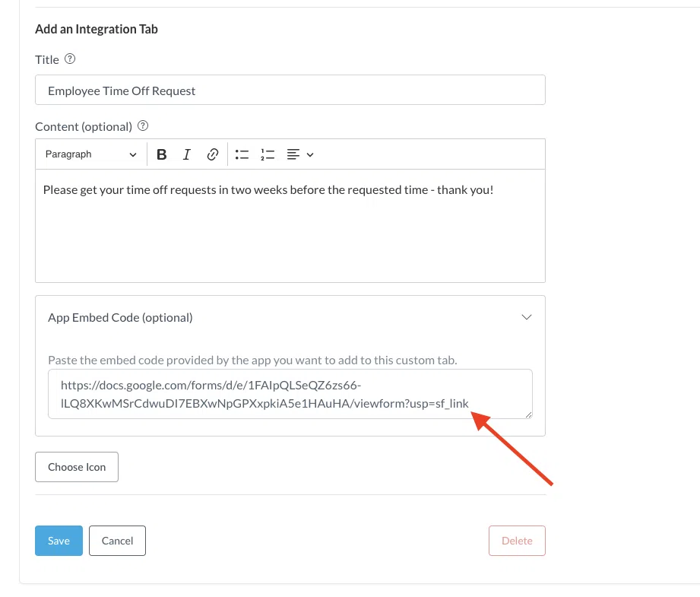Click the resize handle of embed code box

click(528, 414)
